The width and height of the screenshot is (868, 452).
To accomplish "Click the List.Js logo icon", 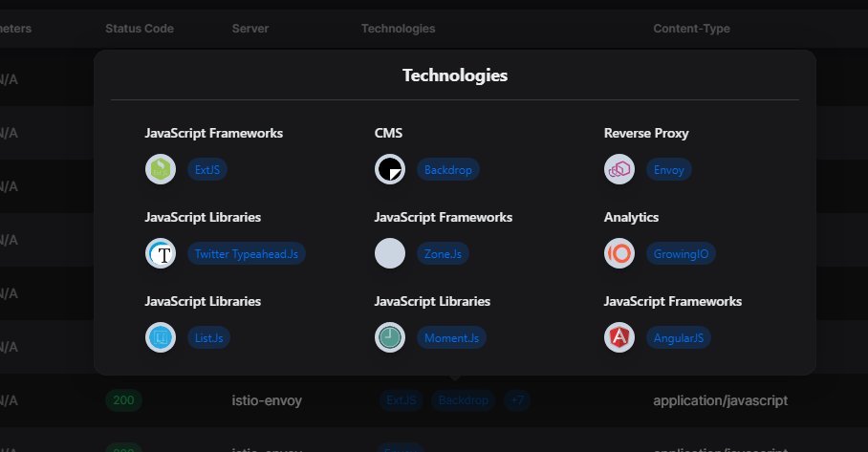I will (x=161, y=337).
